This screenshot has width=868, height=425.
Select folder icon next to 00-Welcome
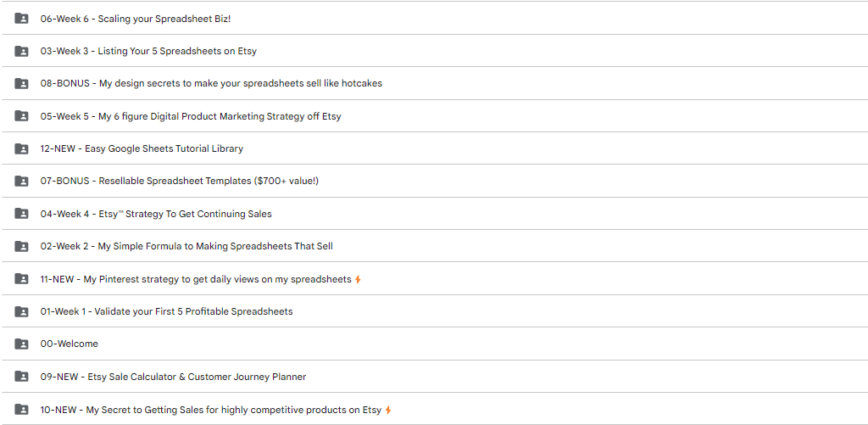[x=21, y=344]
